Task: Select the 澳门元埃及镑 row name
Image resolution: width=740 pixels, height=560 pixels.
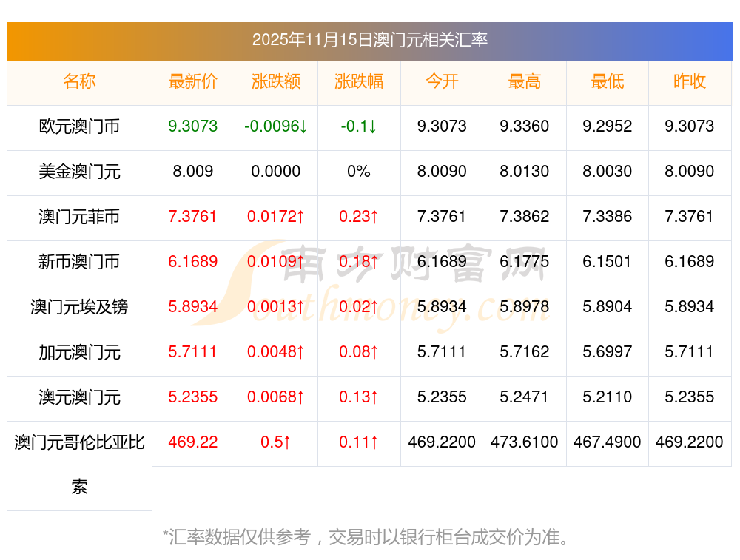Action: pos(79,307)
